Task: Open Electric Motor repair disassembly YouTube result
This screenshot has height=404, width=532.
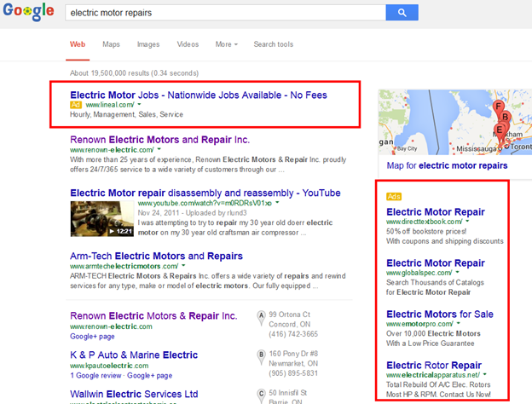Action: (x=205, y=193)
